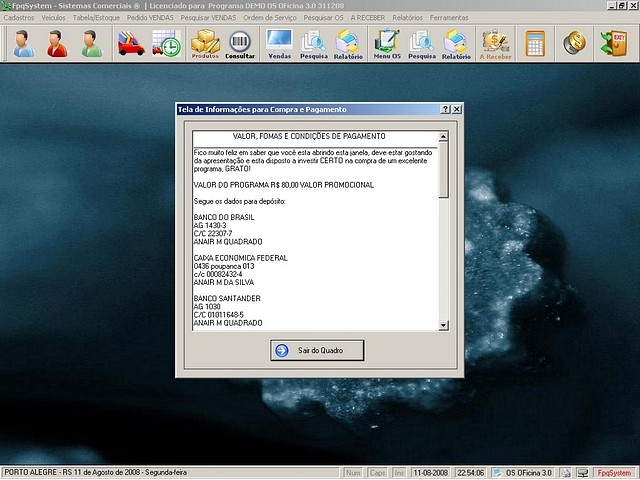Click the C/C 22307-7 account line
Image resolution: width=640 pixels, height=480 pixels.
click(213, 233)
